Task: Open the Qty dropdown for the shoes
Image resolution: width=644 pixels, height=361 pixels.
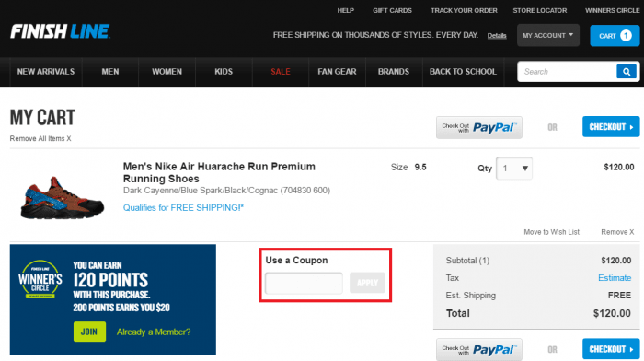Action: tap(513, 169)
